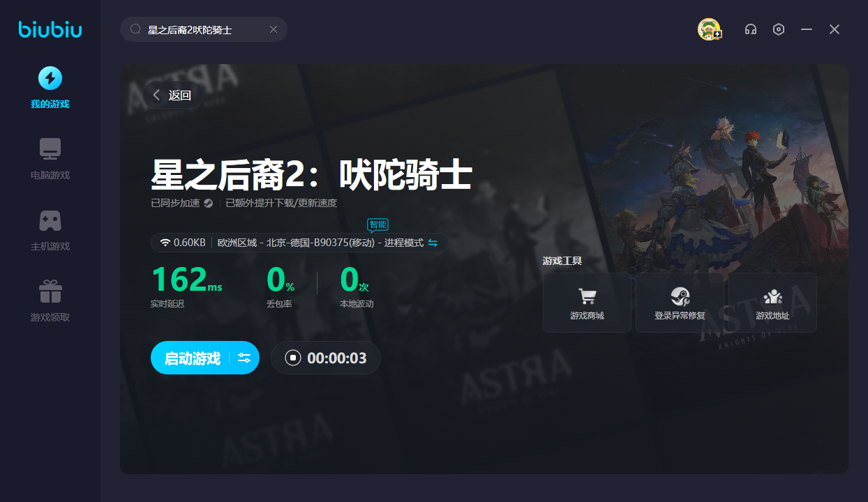868x502 pixels.
Task: Switch node via the swap arrows icon
Action: tap(433, 243)
